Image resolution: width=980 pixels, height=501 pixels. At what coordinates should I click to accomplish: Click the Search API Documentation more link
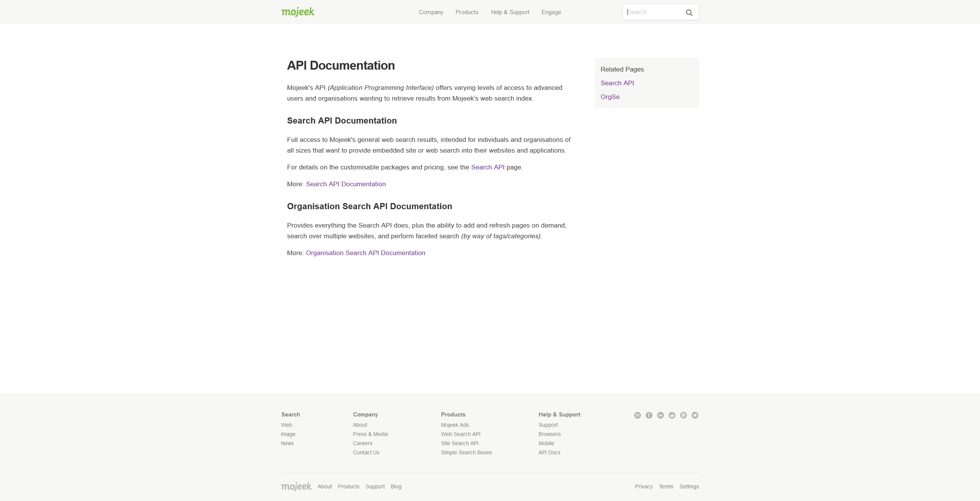coord(345,184)
